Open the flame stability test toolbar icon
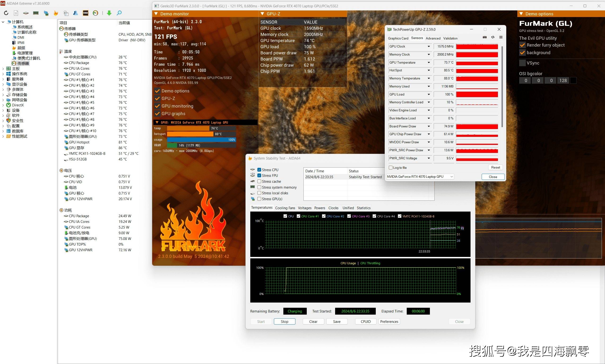Screen dimensions: 605x364 (56, 13)
